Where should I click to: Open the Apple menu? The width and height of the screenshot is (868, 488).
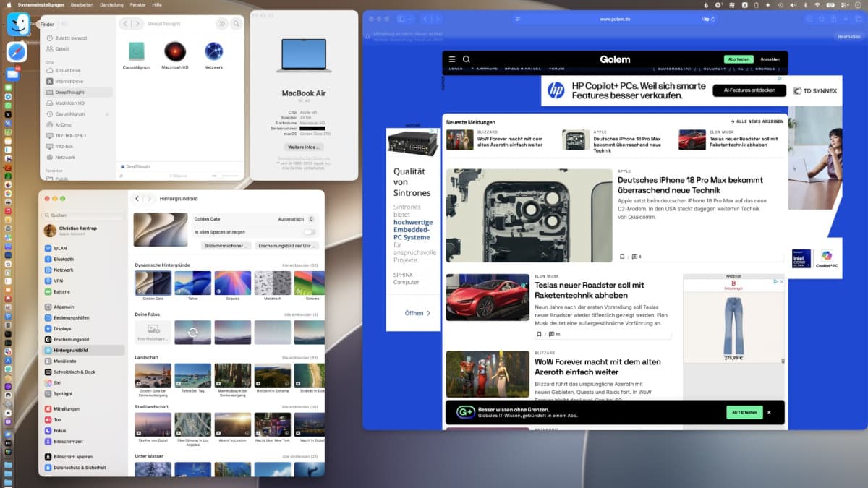tap(7, 4)
